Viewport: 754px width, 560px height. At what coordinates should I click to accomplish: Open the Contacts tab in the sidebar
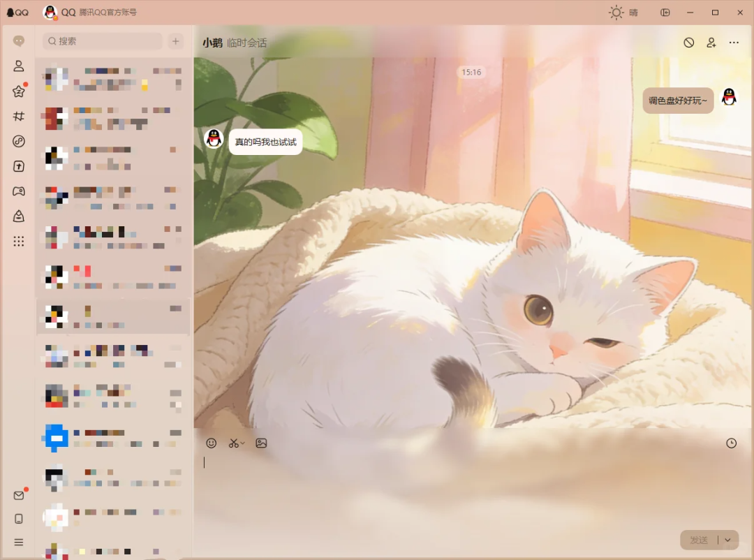(19, 66)
